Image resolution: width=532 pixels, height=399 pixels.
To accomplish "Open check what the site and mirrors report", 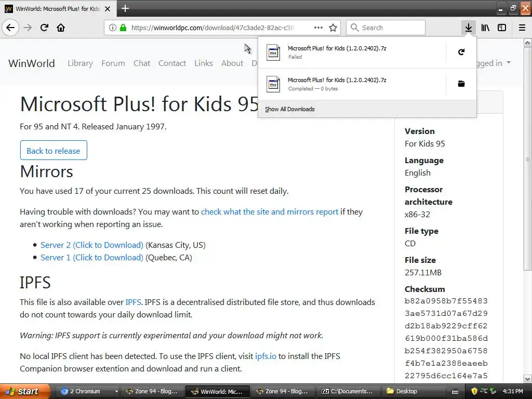I will pyautogui.click(x=270, y=212).
